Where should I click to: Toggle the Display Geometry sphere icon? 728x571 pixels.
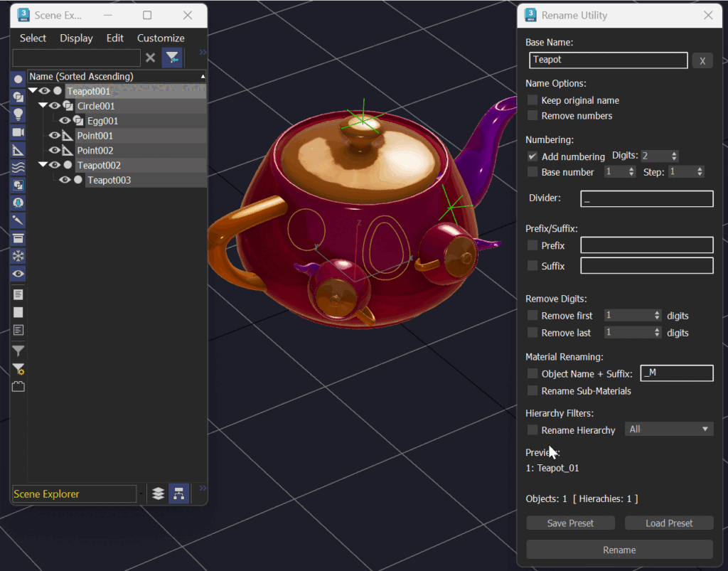coord(18,79)
